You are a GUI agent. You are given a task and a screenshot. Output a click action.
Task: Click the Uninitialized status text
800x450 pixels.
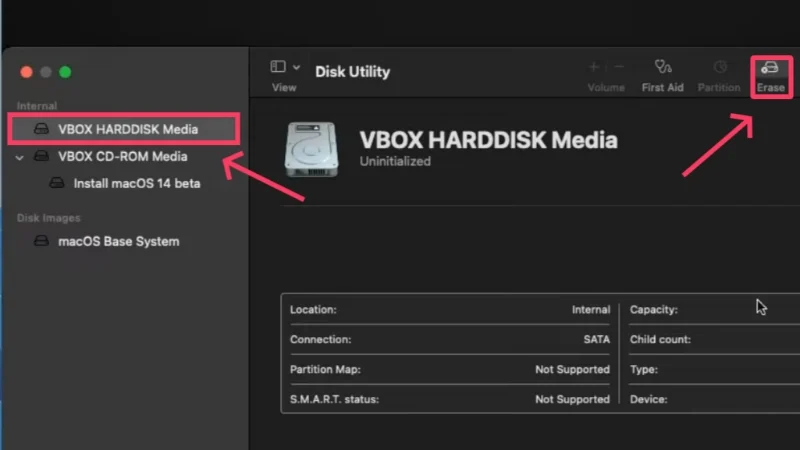click(395, 161)
